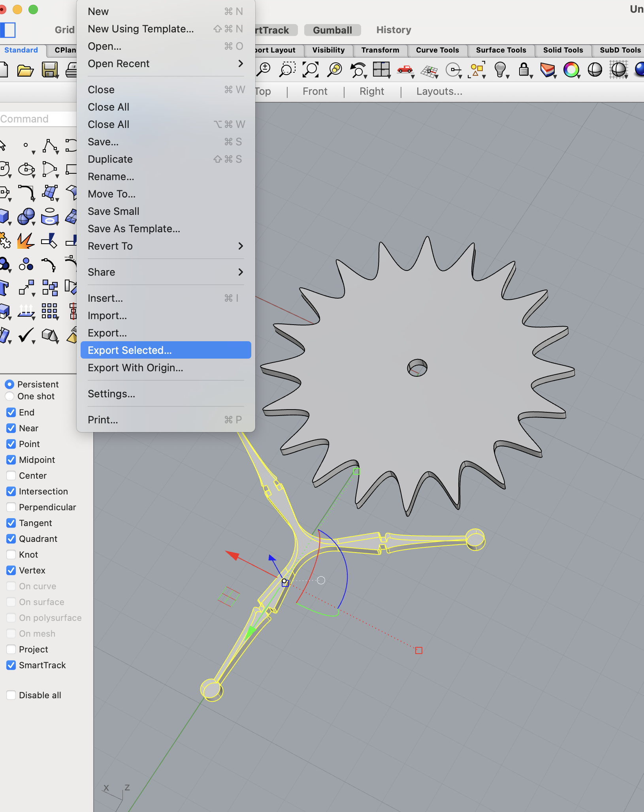
Task: Enable the Center object snap checkbox
Action: point(11,476)
